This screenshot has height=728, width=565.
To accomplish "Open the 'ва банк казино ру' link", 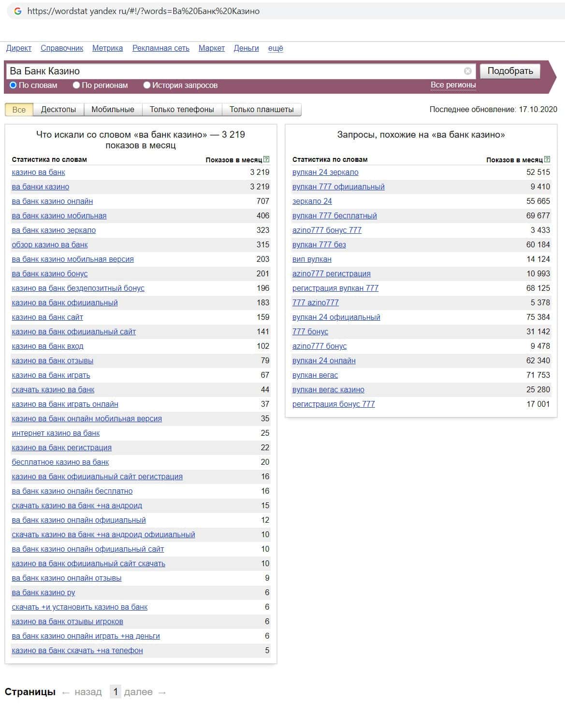I will (x=43, y=593).
